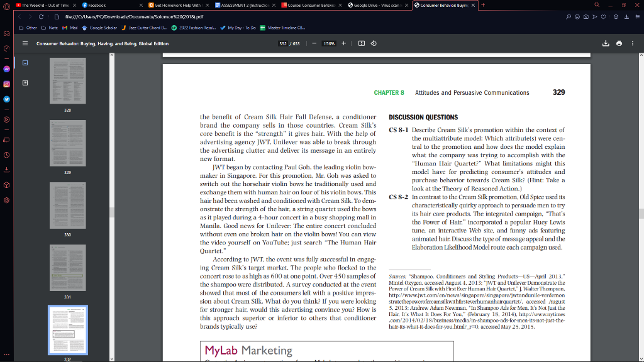This screenshot has width=644, height=362.
Task: Download the PDF file
Action: (606, 43)
